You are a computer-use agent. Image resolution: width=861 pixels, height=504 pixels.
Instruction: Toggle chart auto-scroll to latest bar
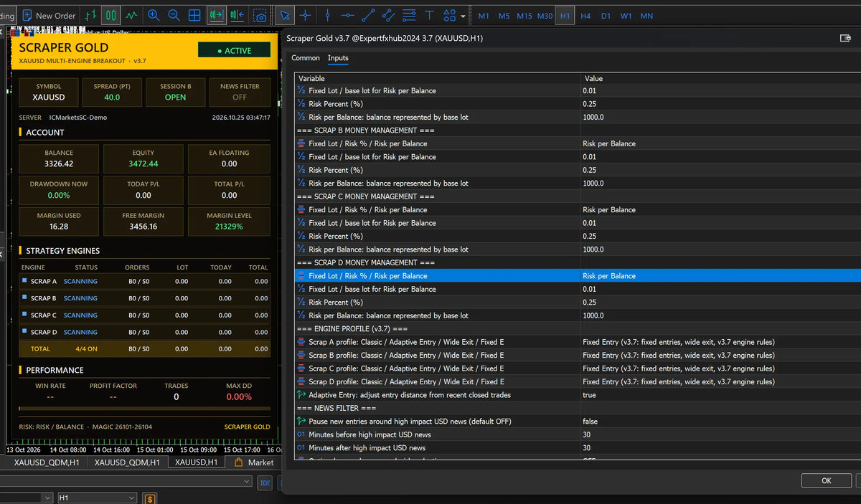[x=216, y=15]
